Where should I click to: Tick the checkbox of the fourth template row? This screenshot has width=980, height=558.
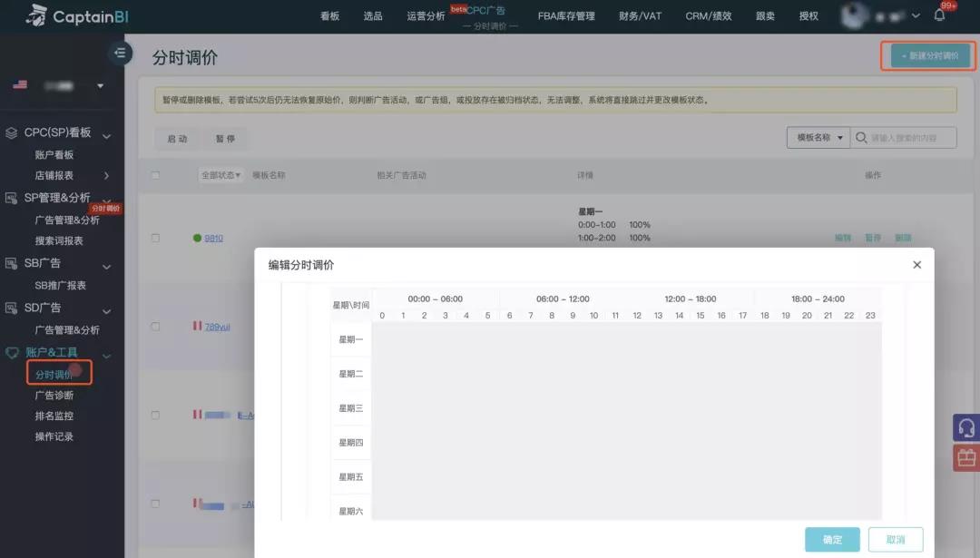point(156,504)
